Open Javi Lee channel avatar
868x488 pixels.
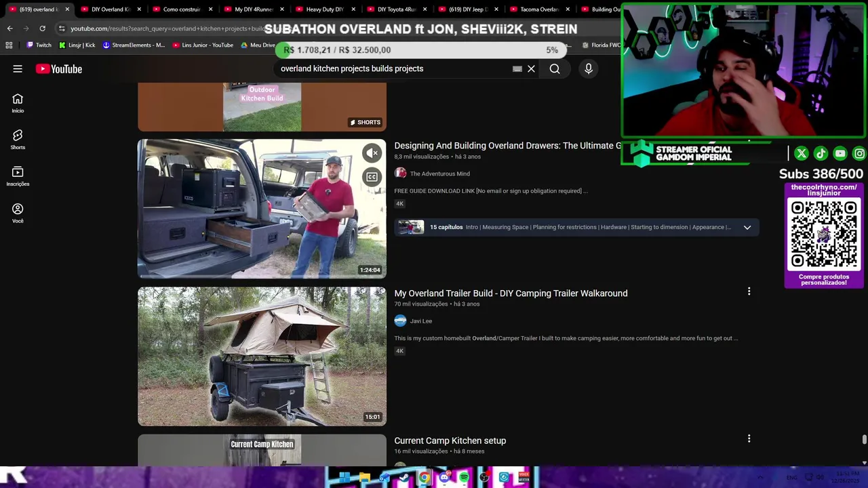(x=400, y=321)
